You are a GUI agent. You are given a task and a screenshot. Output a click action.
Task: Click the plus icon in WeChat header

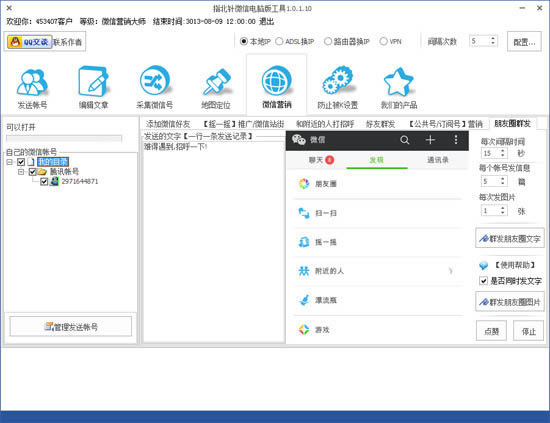click(x=430, y=140)
